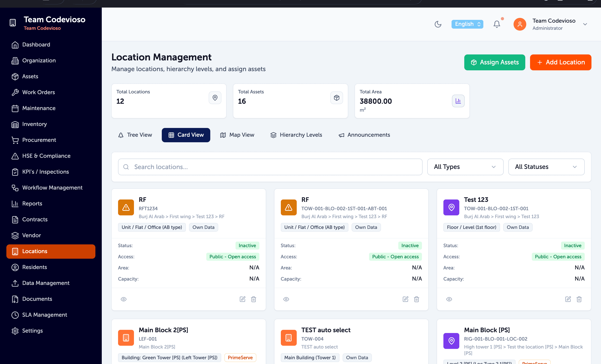The width and height of the screenshot is (601, 364).
Task: Click the KPI's / Inspections clipboard icon
Action: (15, 172)
